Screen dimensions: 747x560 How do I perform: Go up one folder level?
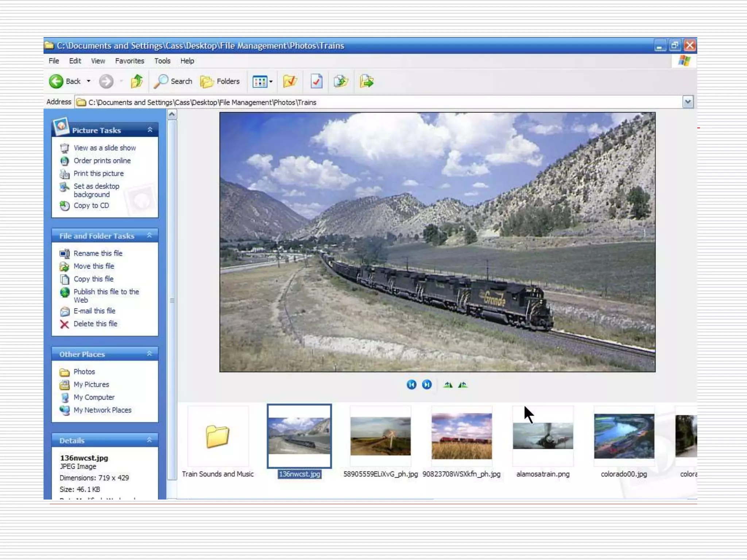(137, 81)
